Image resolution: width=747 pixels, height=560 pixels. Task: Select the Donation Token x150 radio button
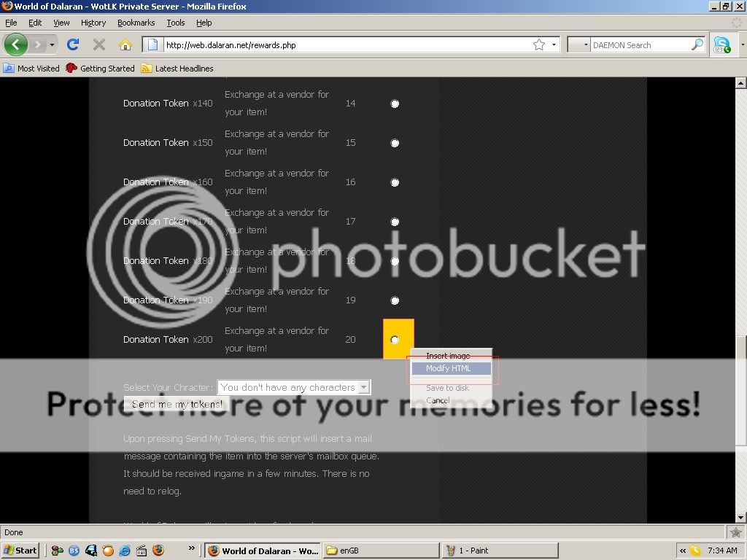[x=395, y=143]
